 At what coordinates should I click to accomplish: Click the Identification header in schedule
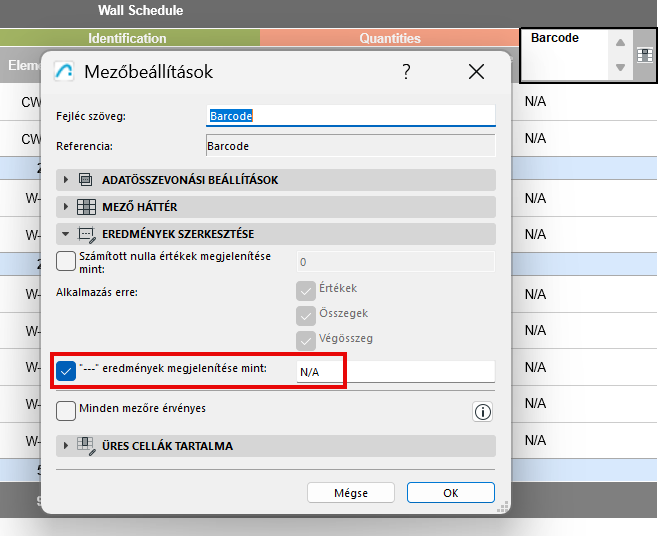130,38
